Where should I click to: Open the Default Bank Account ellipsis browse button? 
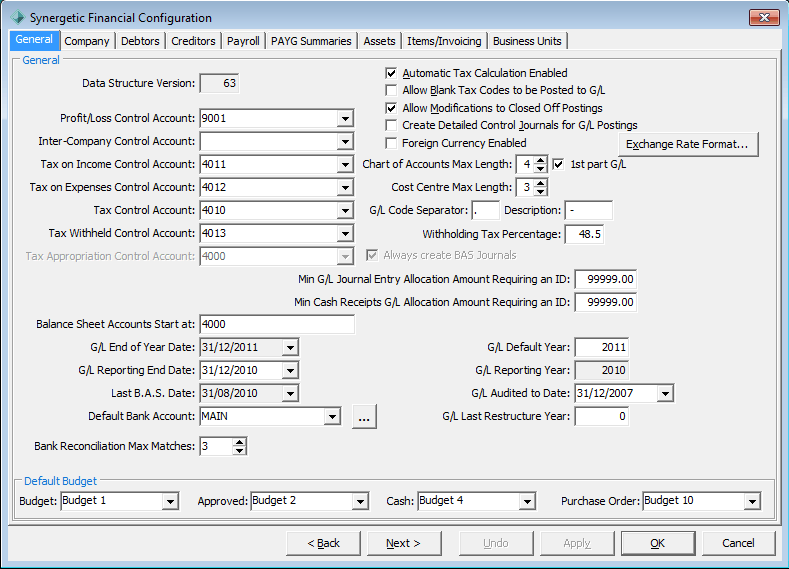pyautogui.click(x=364, y=417)
